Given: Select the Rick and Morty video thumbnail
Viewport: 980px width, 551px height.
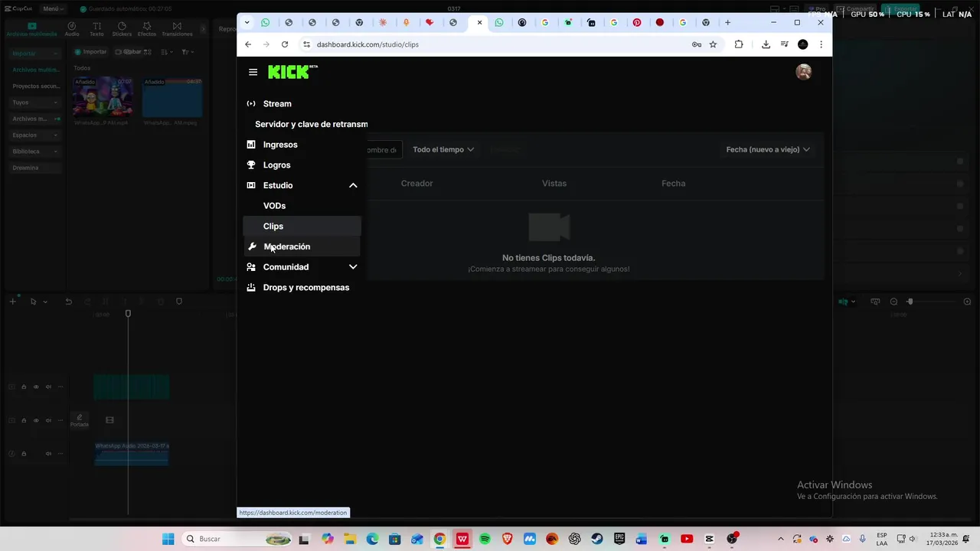Looking at the screenshot, I should point(103,96).
